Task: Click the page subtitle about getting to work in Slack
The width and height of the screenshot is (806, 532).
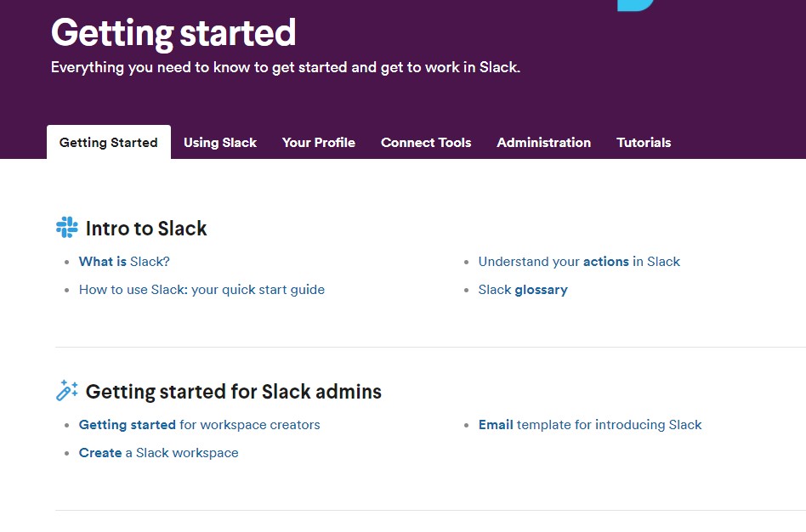Action: pyautogui.click(x=286, y=67)
